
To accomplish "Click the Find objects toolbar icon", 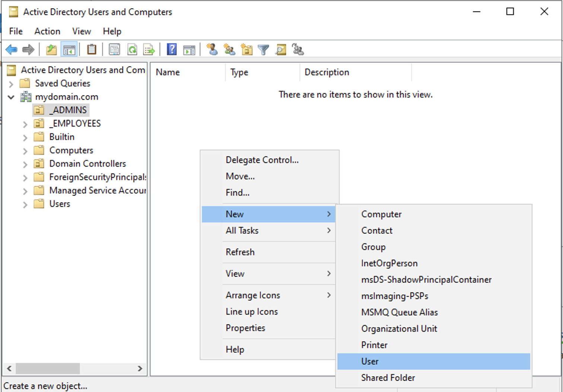I will pyautogui.click(x=281, y=49).
